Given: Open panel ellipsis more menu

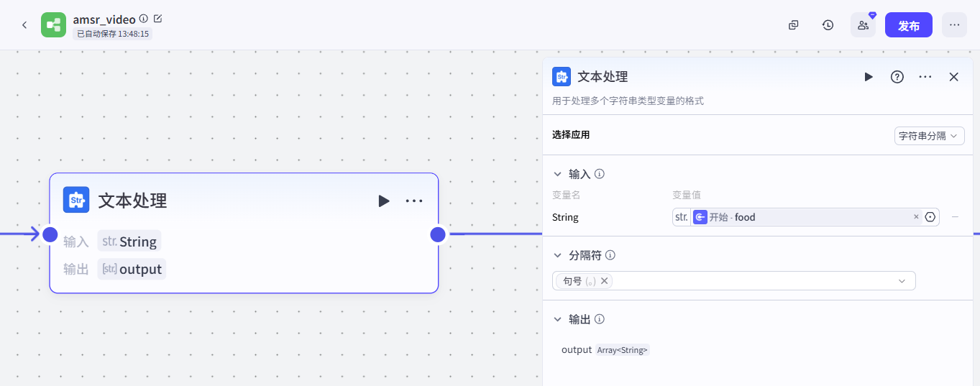Looking at the screenshot, I should [x=925, y=77].
